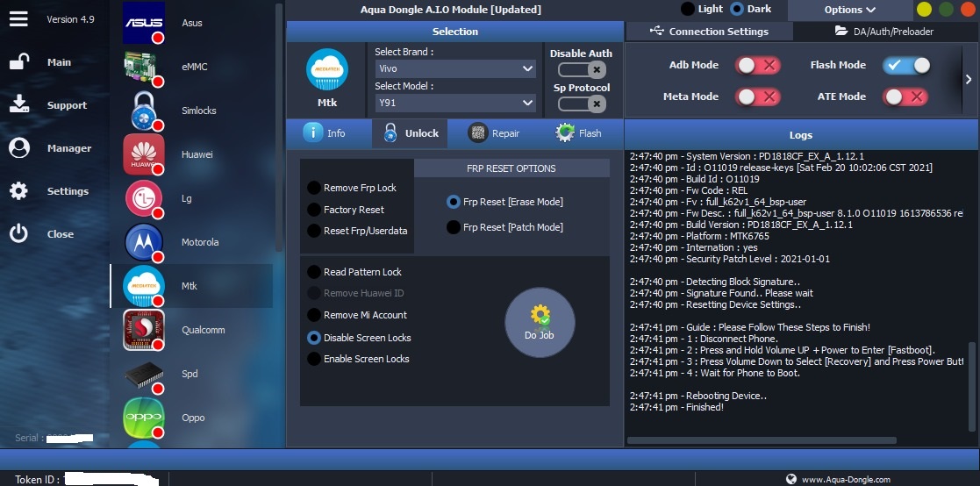Viewport: 980px width, 486px height.
Task: Open the Connection Settings tab
Action: pos(710,32)
